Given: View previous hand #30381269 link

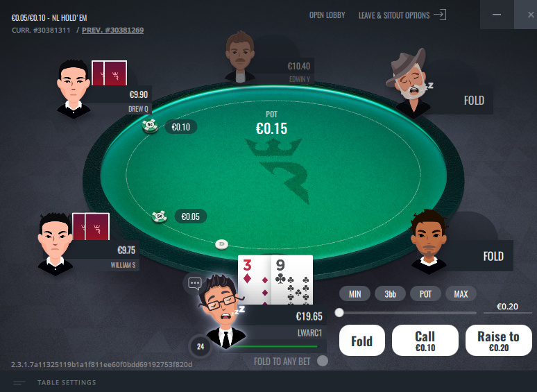Looking at the screenshot, I should point(112,30).
